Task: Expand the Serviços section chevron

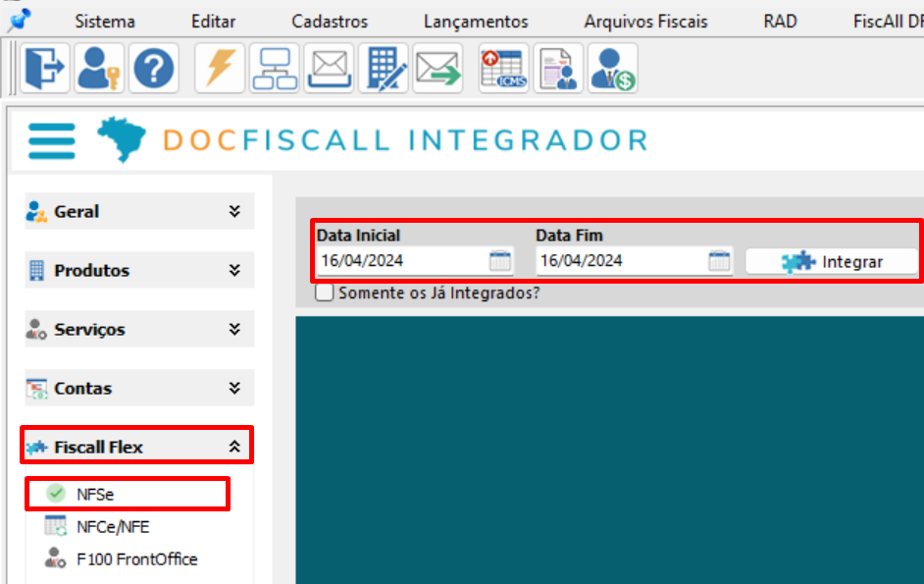Action: click(x=234, y=329)
